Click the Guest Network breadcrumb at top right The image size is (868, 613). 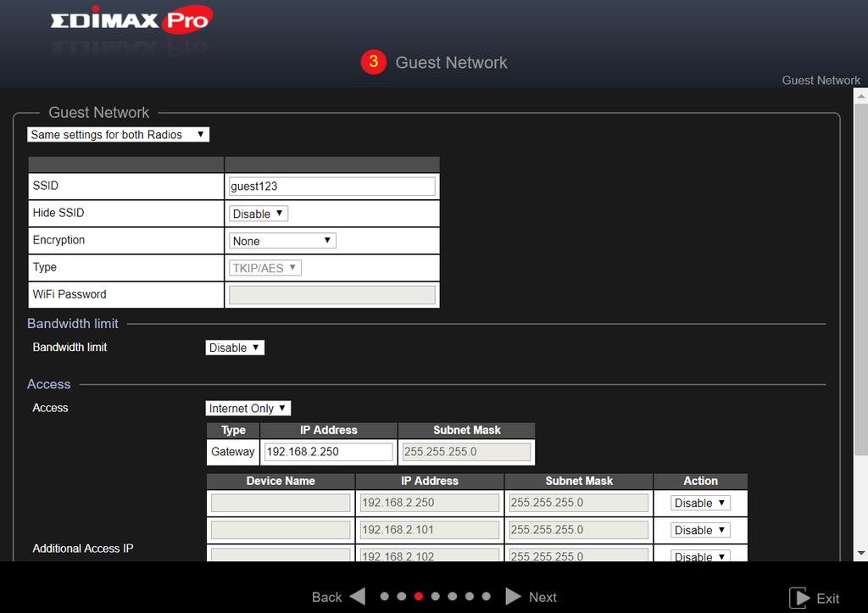click(821, 81)
